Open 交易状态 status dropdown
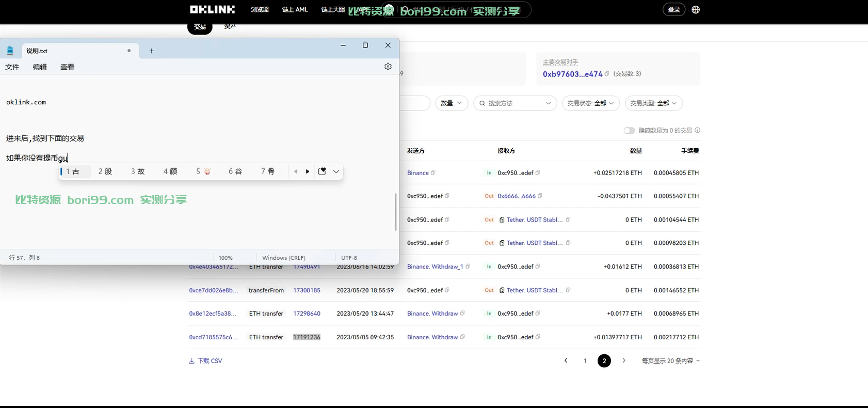868x408 pixels. pyautogui.click(x=590, y=103)
